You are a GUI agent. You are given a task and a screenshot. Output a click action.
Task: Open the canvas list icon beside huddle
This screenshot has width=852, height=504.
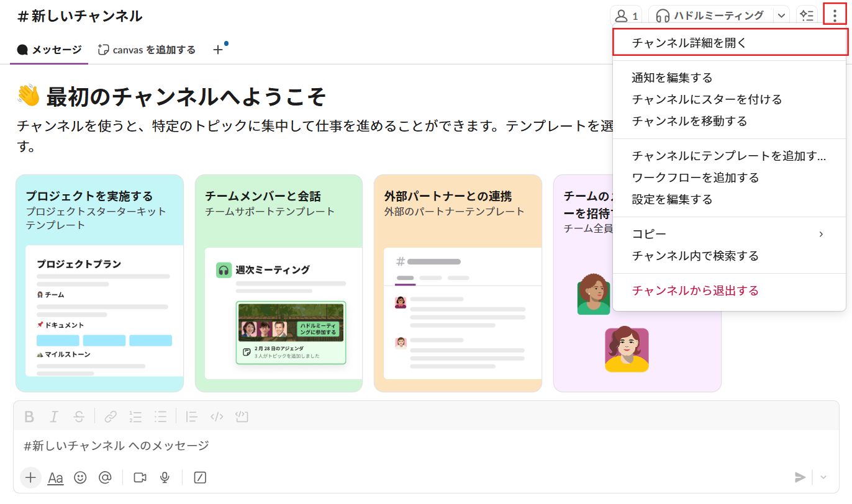tap(806, 16)
